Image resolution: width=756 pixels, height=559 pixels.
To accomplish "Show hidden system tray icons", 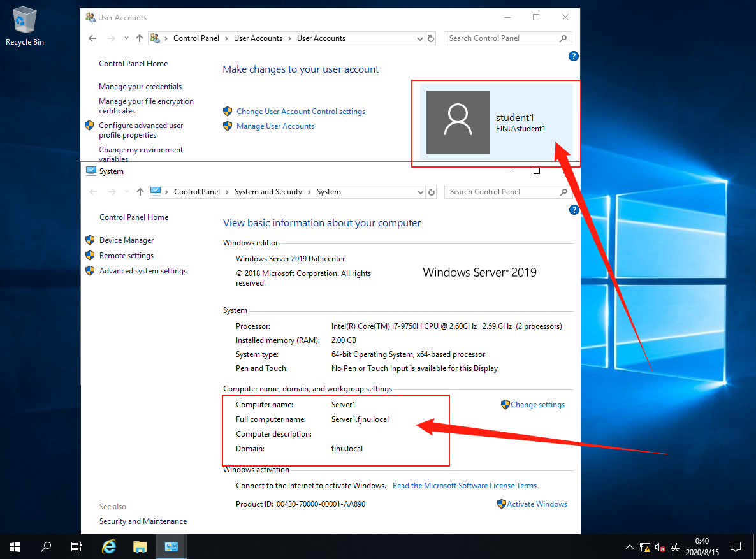I will point(630,547).
